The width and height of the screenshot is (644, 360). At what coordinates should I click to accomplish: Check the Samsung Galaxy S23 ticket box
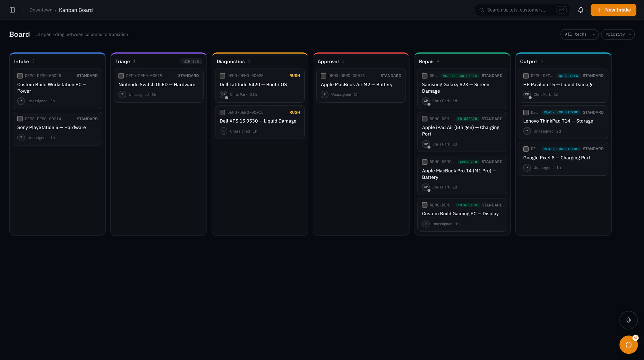point(425,76)
